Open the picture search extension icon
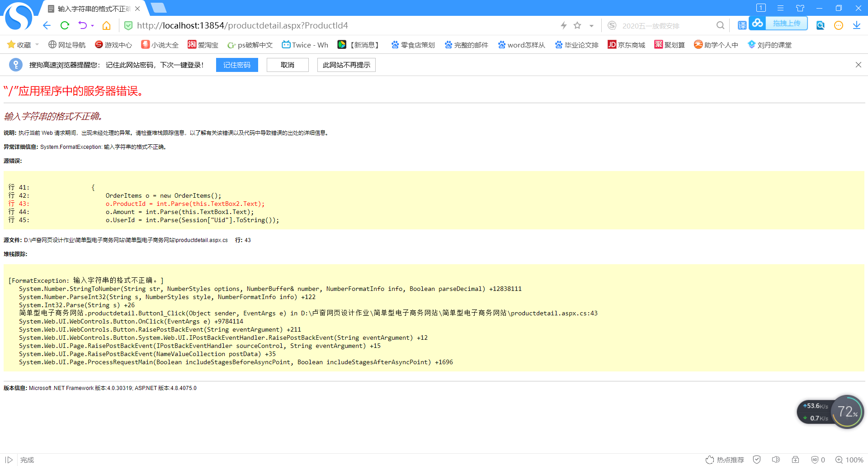 pos(821,25)
